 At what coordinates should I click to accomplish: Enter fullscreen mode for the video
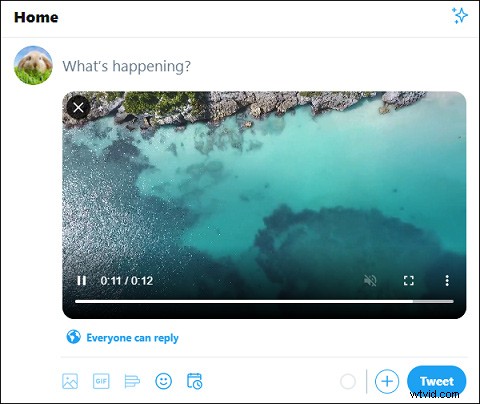409,281
